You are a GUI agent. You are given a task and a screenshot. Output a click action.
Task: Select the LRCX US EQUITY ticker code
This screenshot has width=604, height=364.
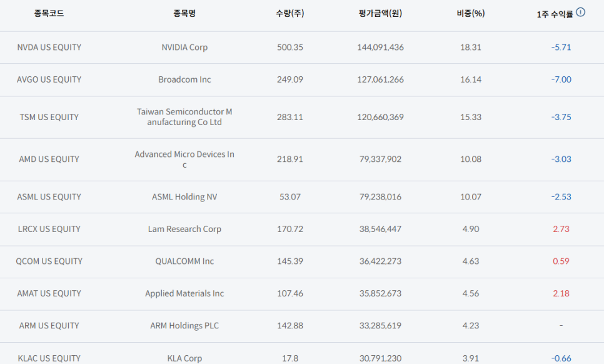[x=49, y=229]
